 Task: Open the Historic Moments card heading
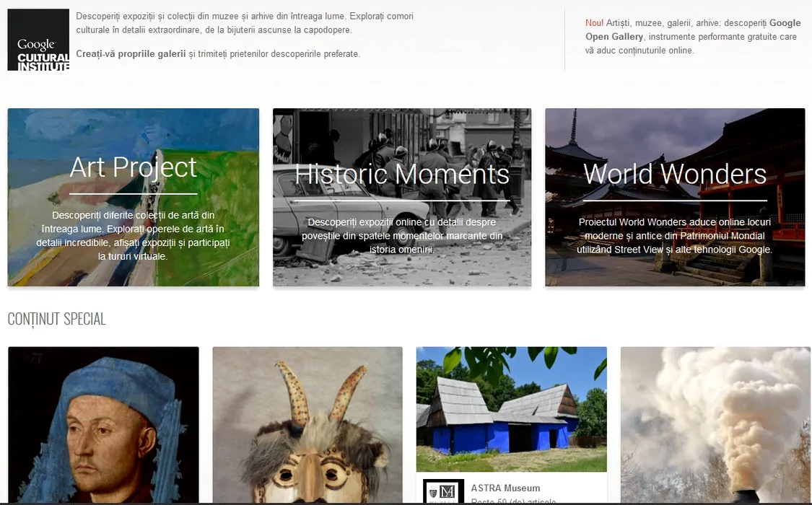(x=402, y=174)
